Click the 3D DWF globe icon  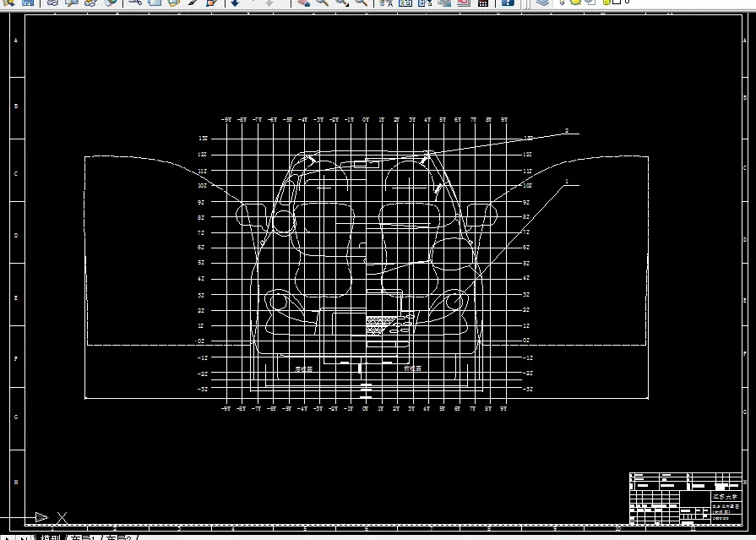(x=111, y=3)
